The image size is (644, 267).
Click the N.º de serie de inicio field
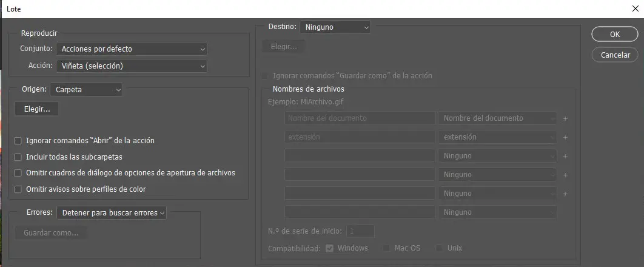(360, 231)
